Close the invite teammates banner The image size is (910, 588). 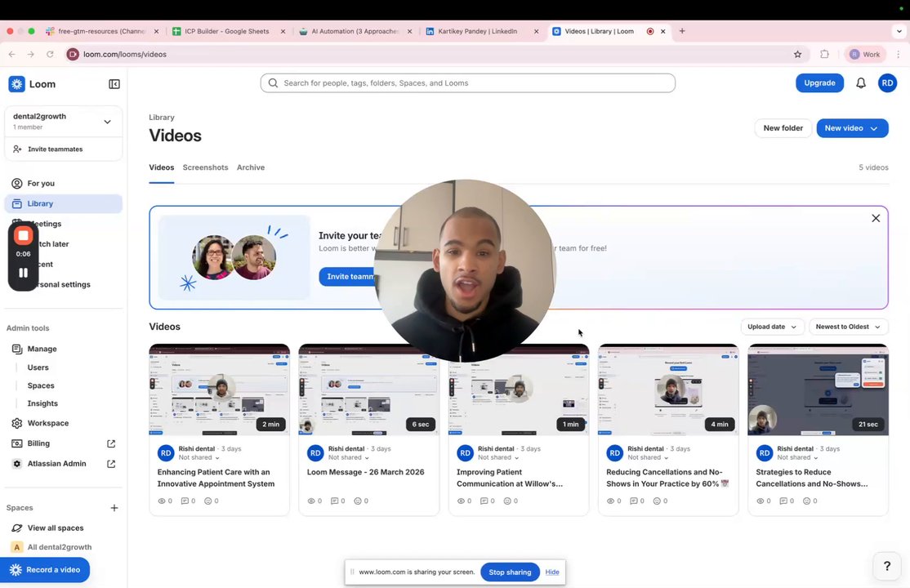pos(876,218)
